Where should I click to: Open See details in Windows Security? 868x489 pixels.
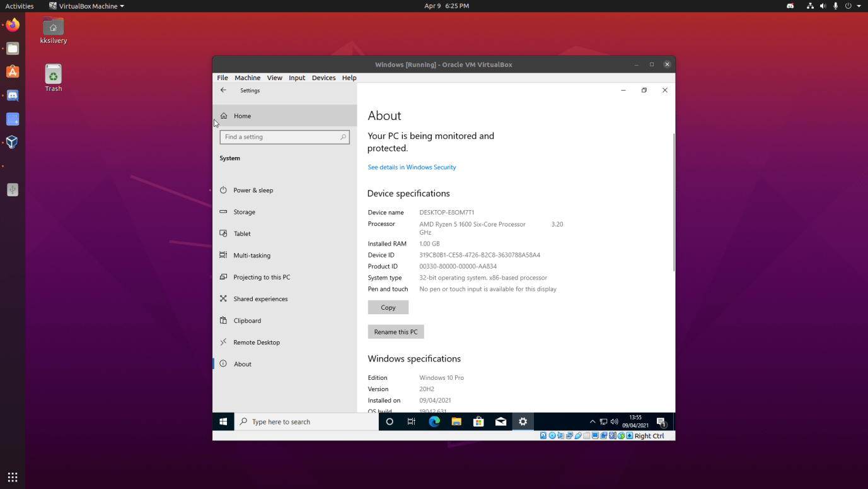pyautogui.click(x=412, y=167)
